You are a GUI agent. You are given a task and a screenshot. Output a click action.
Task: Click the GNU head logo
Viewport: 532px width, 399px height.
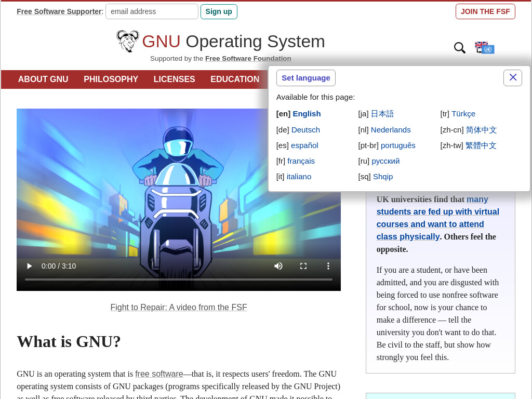128,41
